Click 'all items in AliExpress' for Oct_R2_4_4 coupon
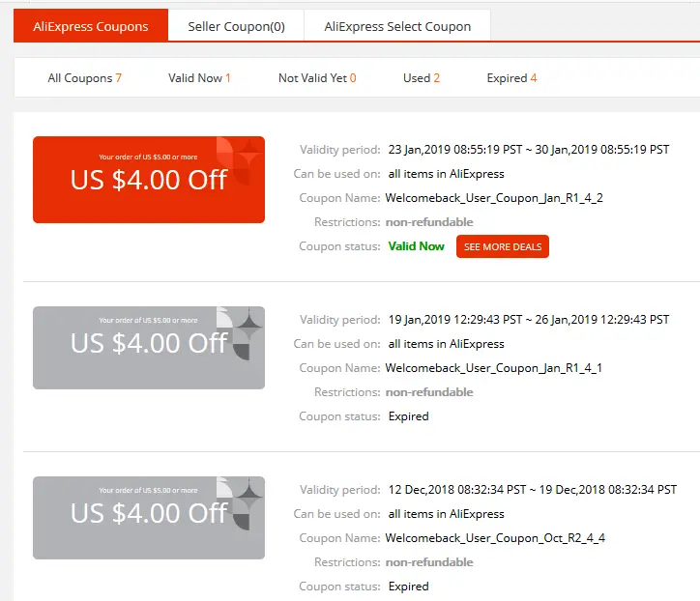700x601 pixels. (446, 513)
